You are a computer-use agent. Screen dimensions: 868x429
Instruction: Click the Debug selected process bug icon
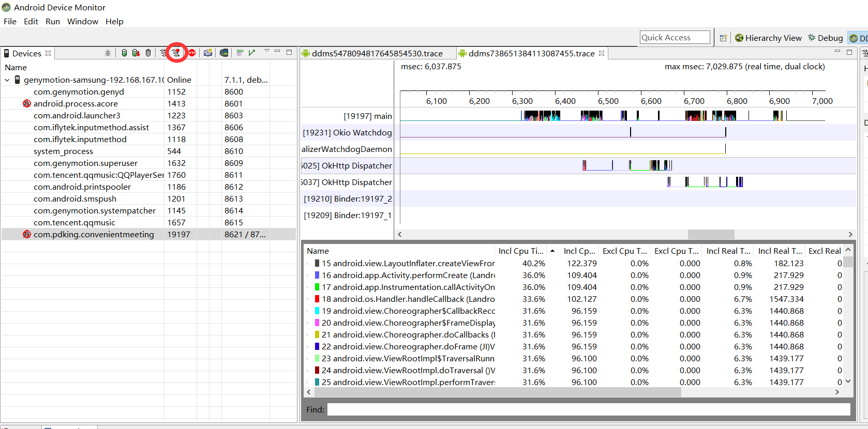point(108,53)
